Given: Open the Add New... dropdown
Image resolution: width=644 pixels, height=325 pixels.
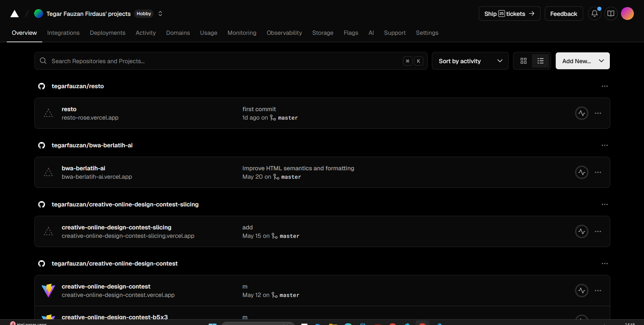Looking at the screenshot, I should [x=582, y=61].
